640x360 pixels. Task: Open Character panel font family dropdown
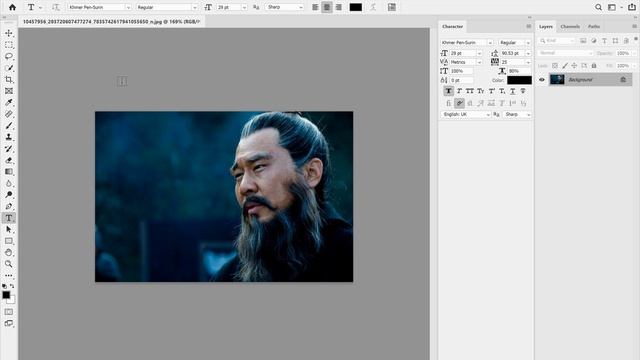(x=490, y=42)
